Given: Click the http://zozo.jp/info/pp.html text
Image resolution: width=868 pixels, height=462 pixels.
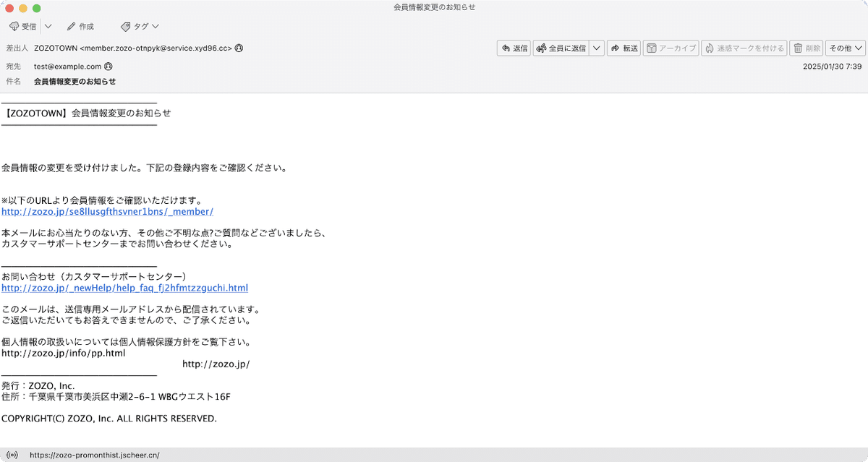Looking at the screenshot, I should click(64, 353).
